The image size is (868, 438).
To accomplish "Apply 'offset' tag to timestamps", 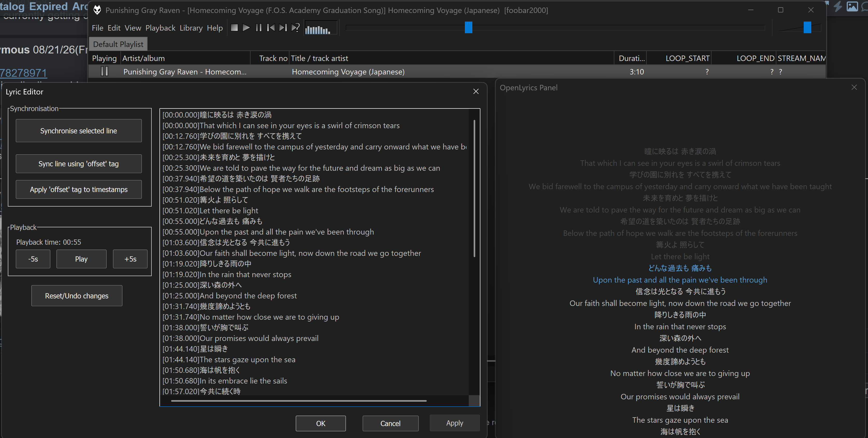I will pyautogui.click(x=79, y=189).
